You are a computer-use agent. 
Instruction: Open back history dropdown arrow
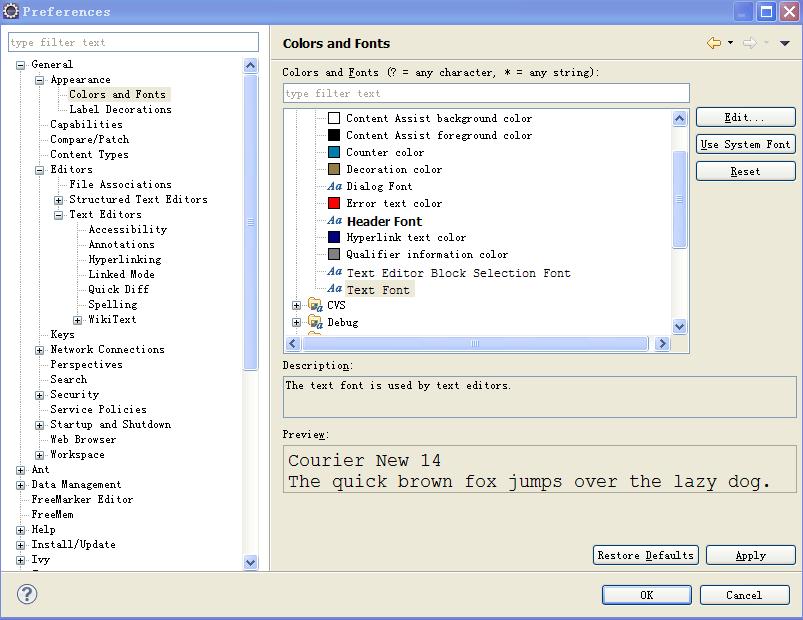pyautogui.click(x=730, y=43)
